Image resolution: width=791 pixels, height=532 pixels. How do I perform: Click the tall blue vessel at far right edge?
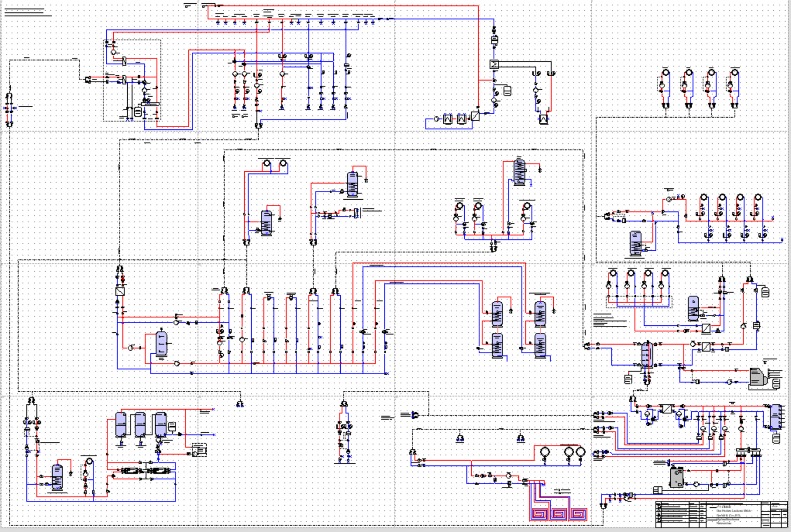coord(775,417)
